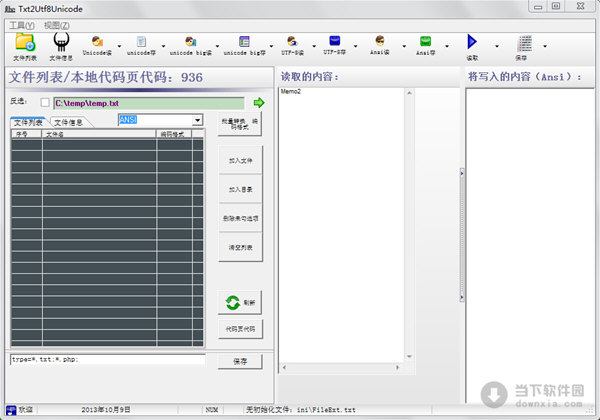Click the green arrow beside the file path
This screenshot has height=420, width=600.
pyautogui.click(x=259, y=102)
